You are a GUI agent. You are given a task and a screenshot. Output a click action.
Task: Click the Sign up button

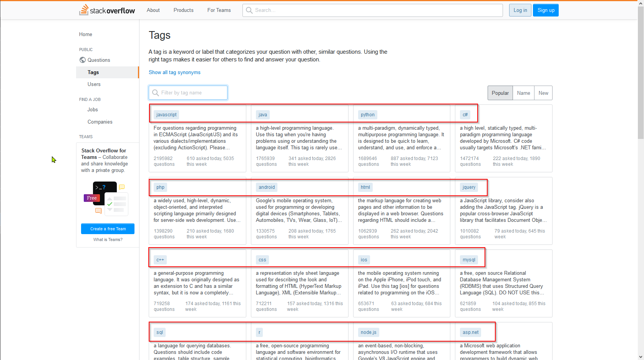click(x=546, y=10)
